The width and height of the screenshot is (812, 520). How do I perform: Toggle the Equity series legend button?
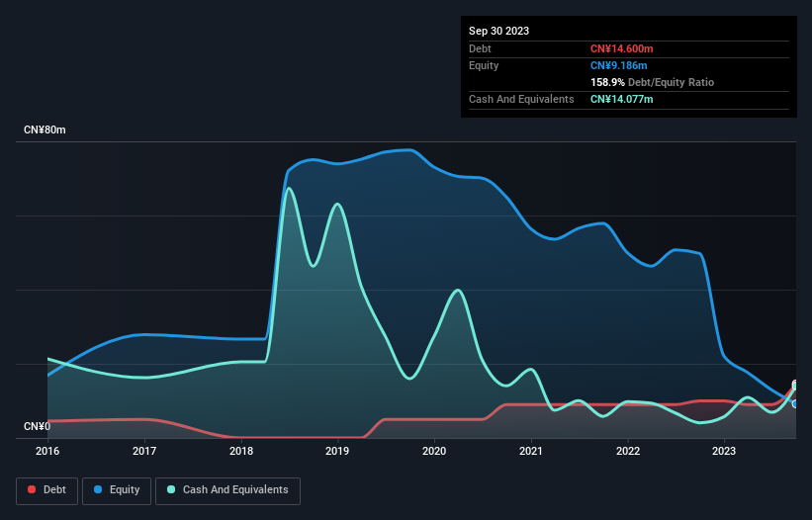click(117, 490)
